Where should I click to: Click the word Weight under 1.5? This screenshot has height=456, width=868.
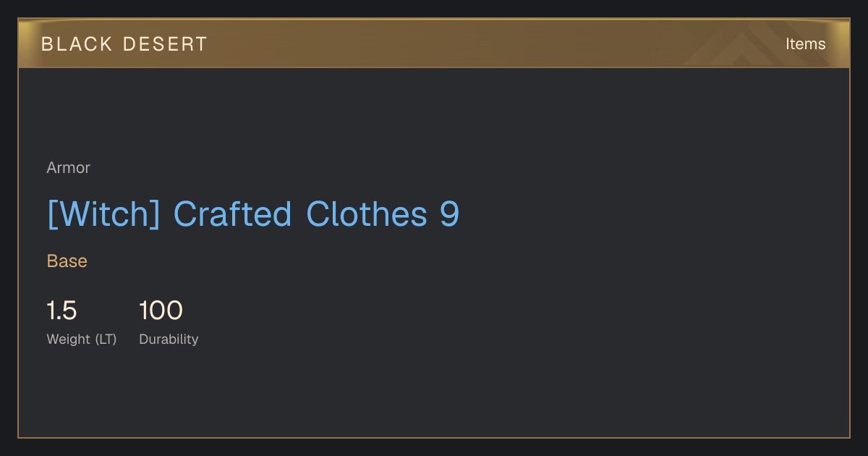69,339
